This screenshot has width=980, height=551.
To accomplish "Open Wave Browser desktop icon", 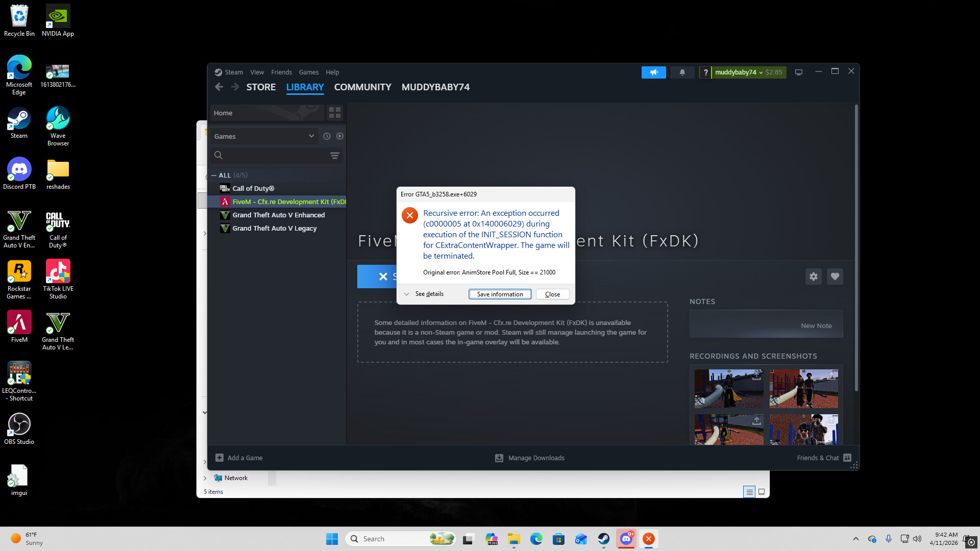I will pos(58,126).
